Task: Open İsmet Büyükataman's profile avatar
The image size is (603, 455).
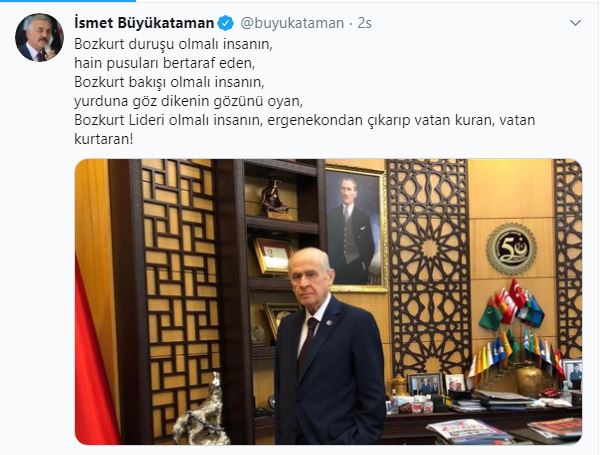Action: (39, 38)
